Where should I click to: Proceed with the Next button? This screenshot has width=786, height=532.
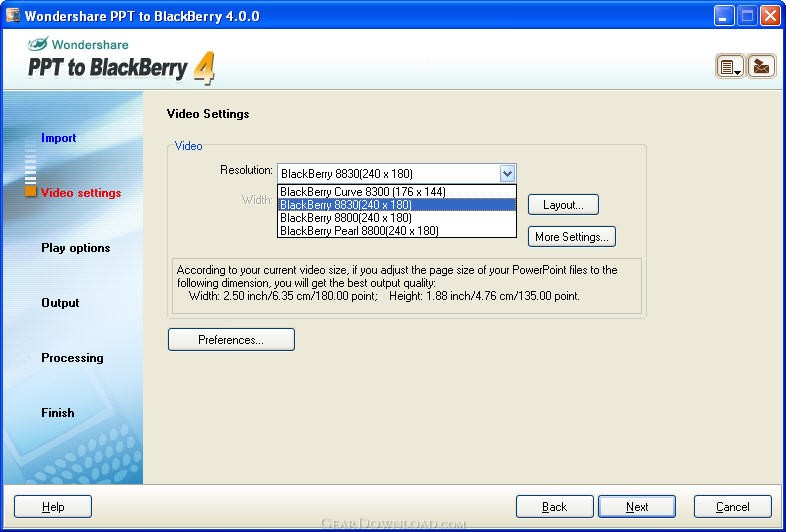point(637,507)
